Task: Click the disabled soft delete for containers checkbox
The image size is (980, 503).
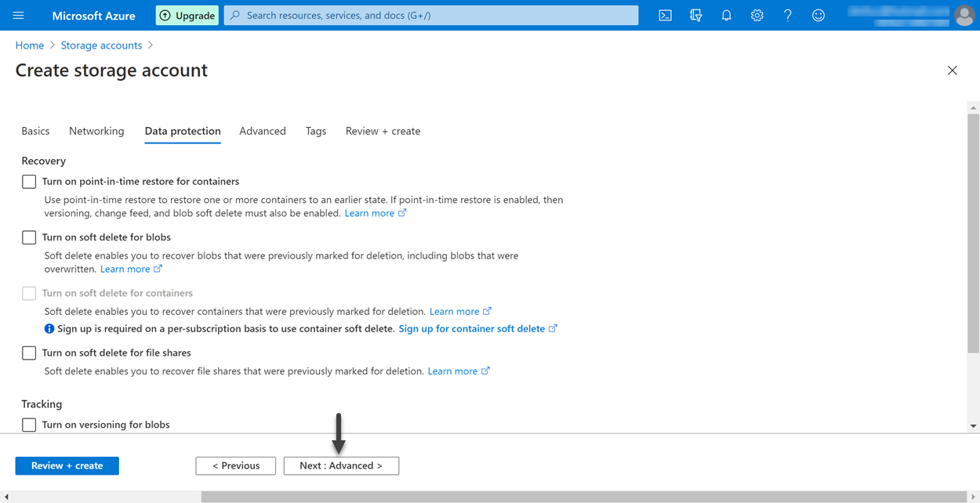Action: (x=29, y=293)
